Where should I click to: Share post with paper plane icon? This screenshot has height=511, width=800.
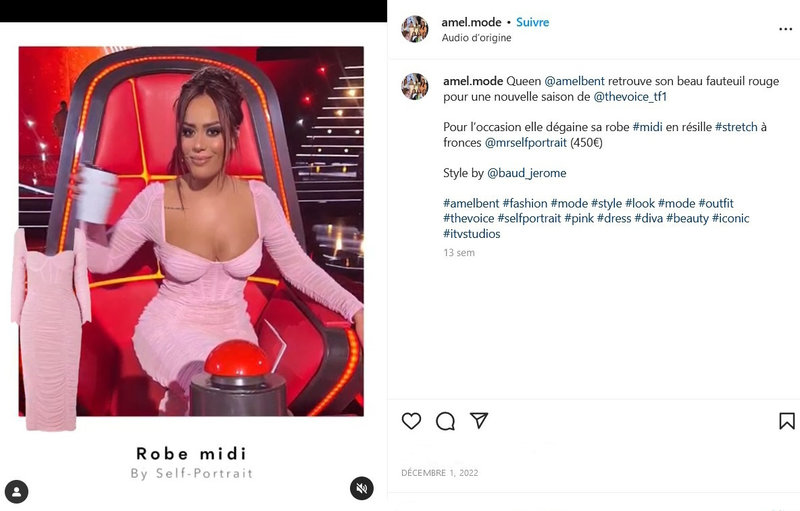click(479, 420)
